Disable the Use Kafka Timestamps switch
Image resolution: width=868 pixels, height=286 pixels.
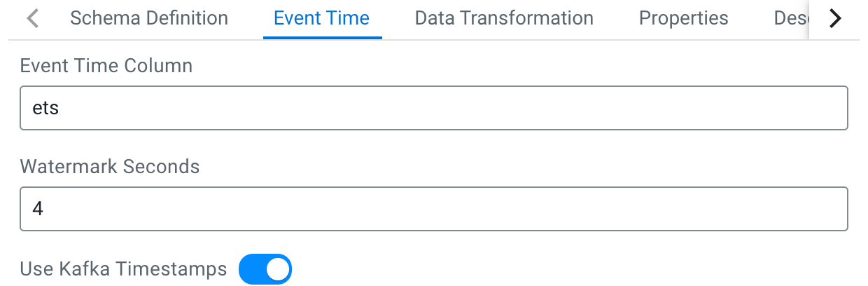[x=265, y=269]
